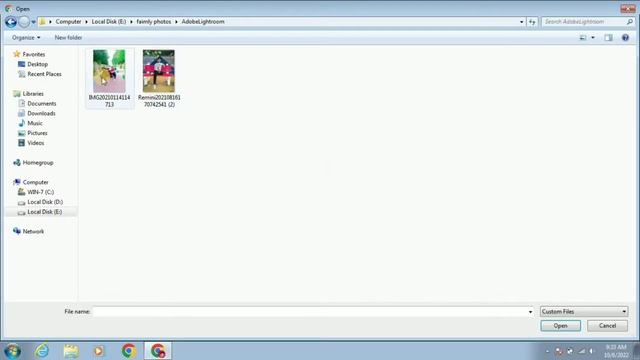Expand the address bar history dropdown
This screenshot has height=360, width=640.
point(521,22)
